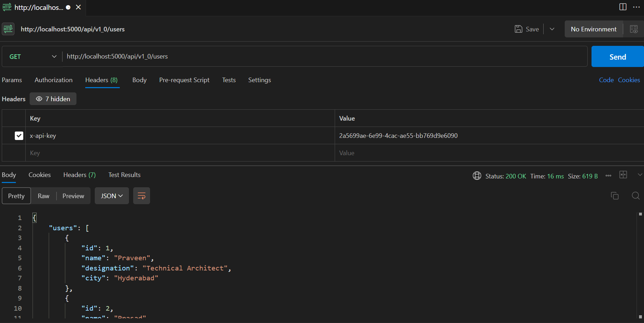Open the Cookies manager link
Viewport: 644px width, 323px height.
[629, 80]
